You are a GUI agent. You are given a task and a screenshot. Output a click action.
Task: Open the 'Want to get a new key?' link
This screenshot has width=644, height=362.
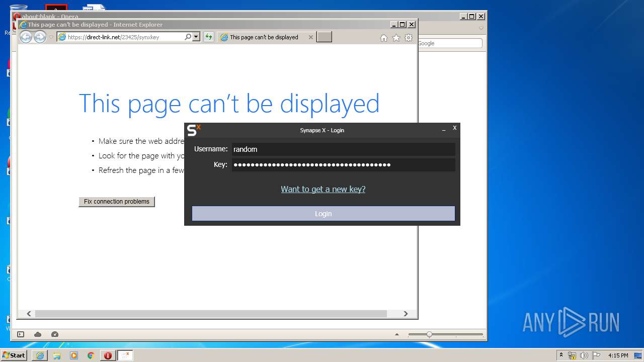(x=323, y=189)
